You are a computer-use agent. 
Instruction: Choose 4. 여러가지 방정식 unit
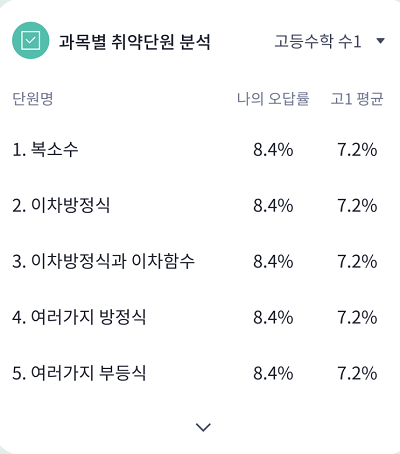(79, 317)
